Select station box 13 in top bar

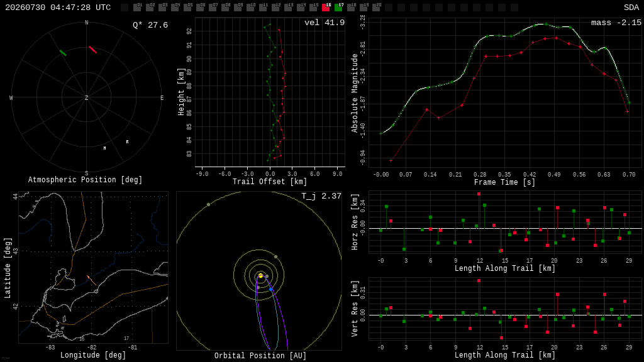[288, 8]
